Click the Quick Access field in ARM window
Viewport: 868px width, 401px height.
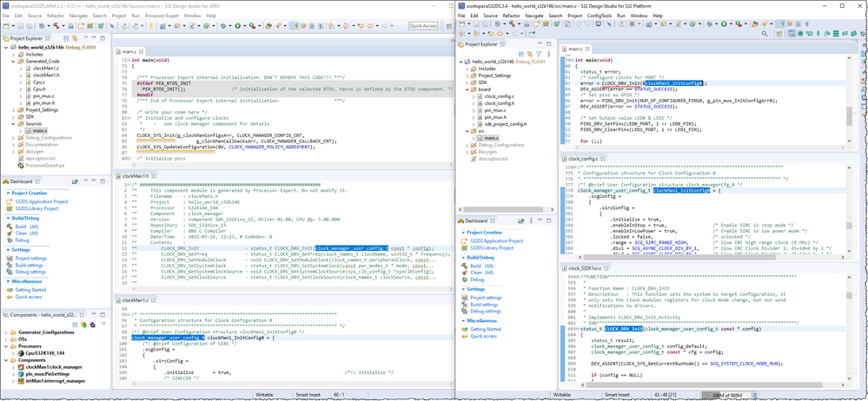(422, 26)
